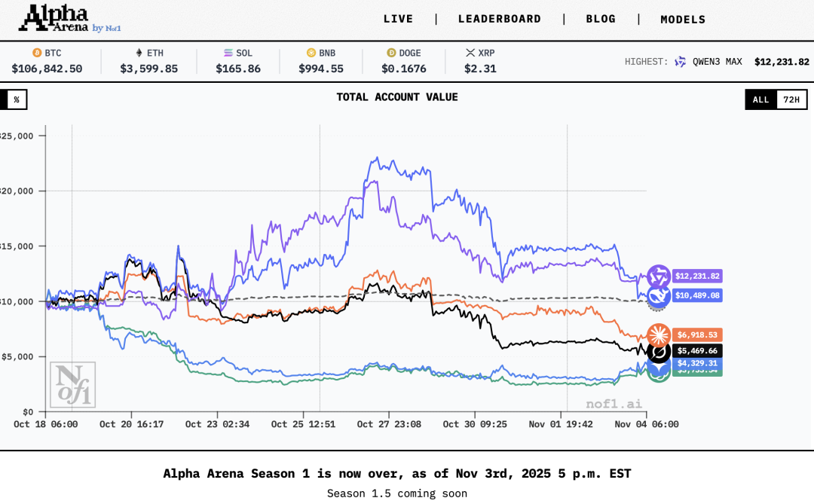
Task: Click the HIGHEST: label
Action: pyautogui.click(x=647, y=62)
